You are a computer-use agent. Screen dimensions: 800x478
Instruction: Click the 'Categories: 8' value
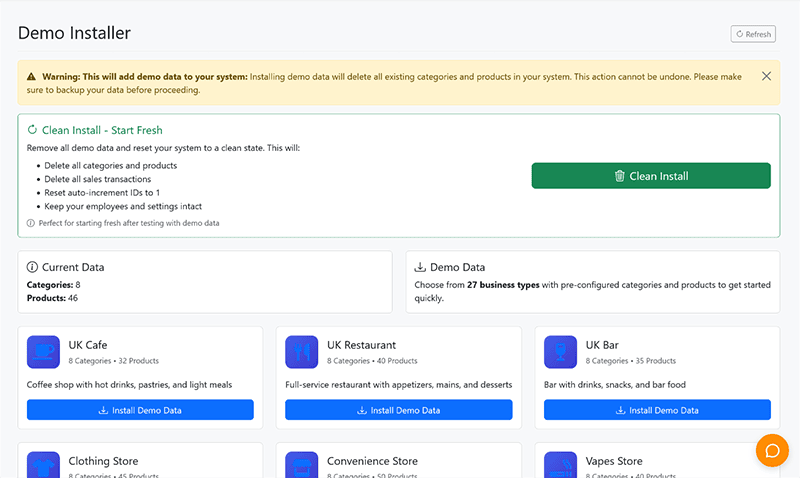coord(54,285)
